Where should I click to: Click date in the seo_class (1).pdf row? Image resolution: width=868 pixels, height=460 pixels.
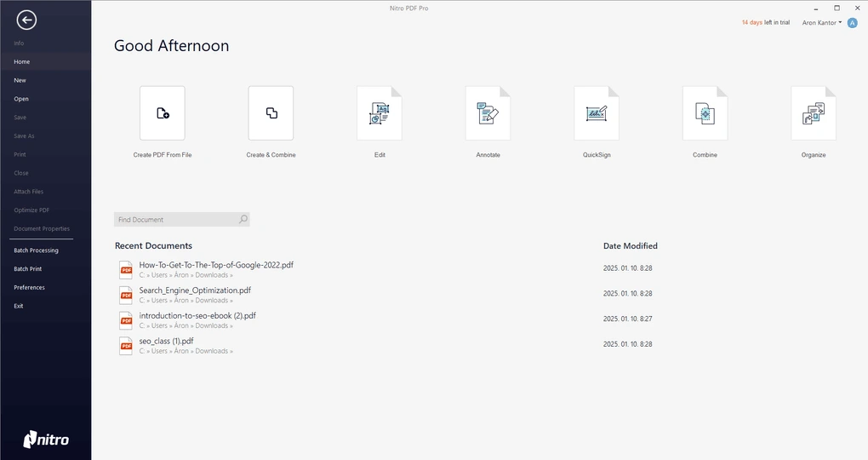pyautogui.click(x=628, y=344)
